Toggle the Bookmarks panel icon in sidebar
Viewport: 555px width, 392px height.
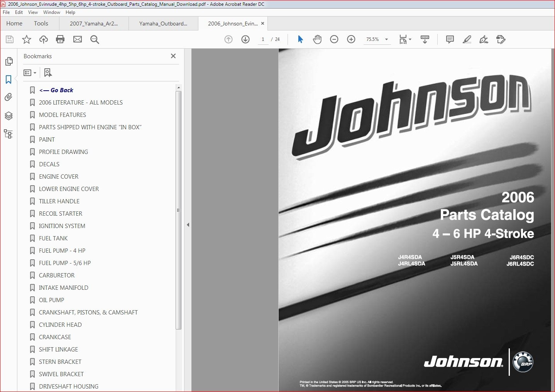pyautogui.click(x=8, y=79)
